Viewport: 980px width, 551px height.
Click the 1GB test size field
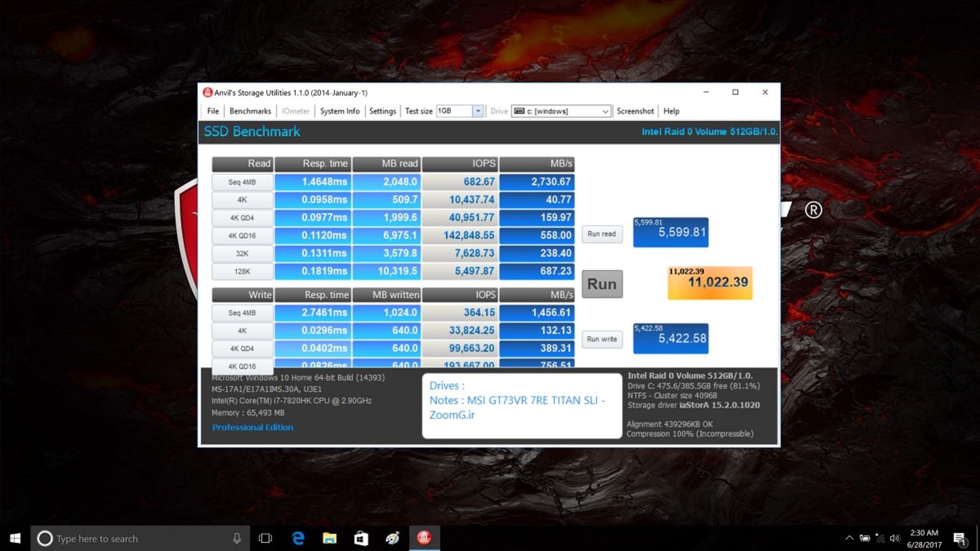click(454, 111)
